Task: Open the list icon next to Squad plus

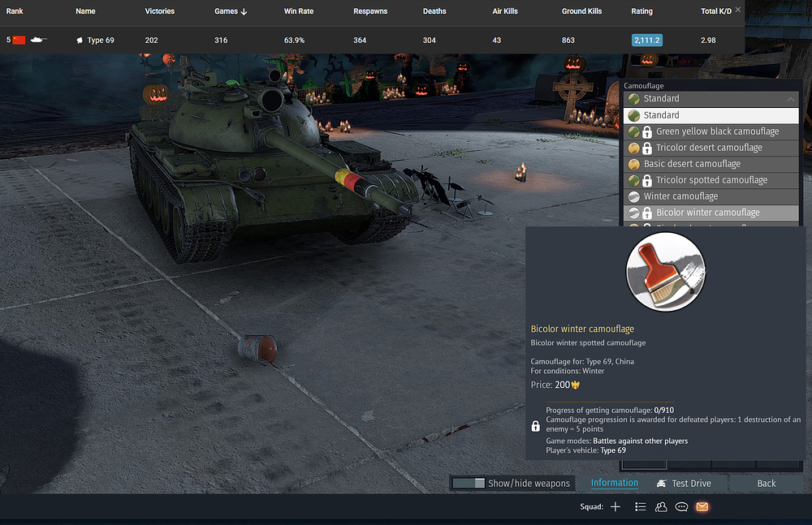Action: [641, 507]
